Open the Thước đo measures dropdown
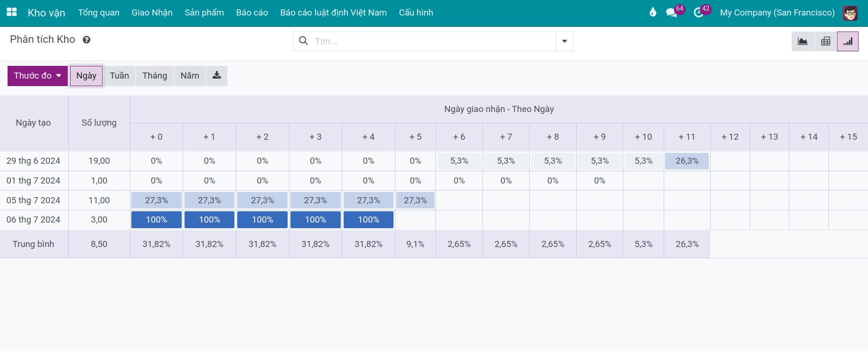Image resolution: width=868 pixels, height=351 pixels. pos(38,76)
